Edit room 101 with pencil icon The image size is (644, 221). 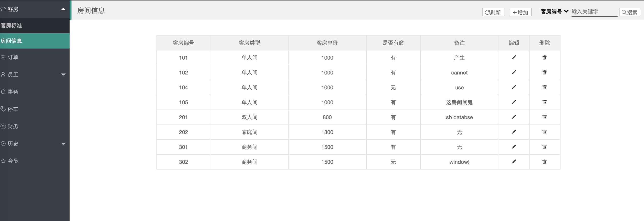click(514, 57)
